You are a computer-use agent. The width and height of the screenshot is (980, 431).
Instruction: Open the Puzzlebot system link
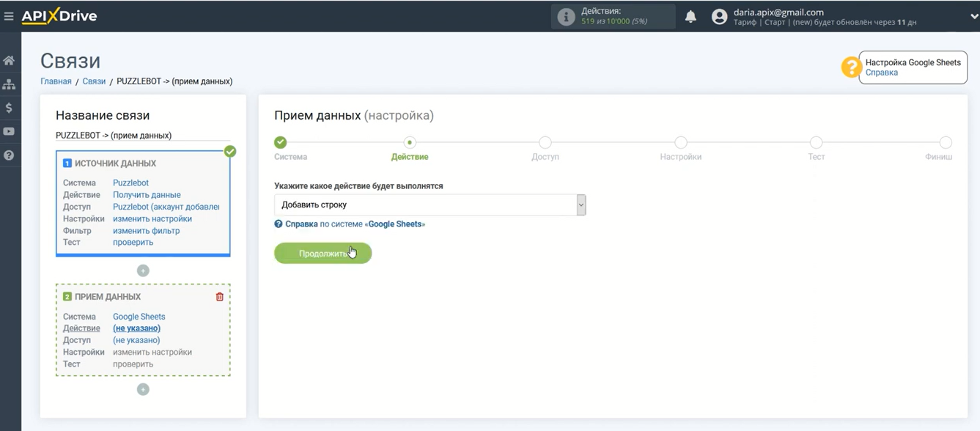click(x=130, y=183)
